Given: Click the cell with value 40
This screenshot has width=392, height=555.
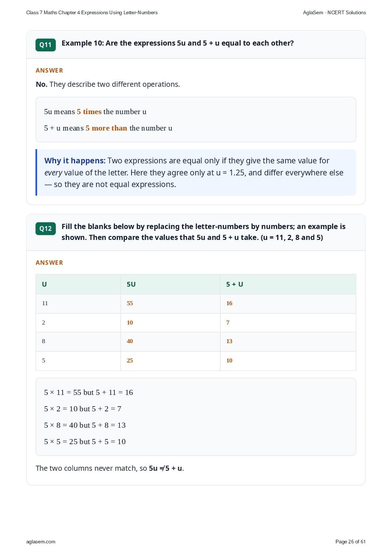Looking at the screenshot, I should coord(170,342).
